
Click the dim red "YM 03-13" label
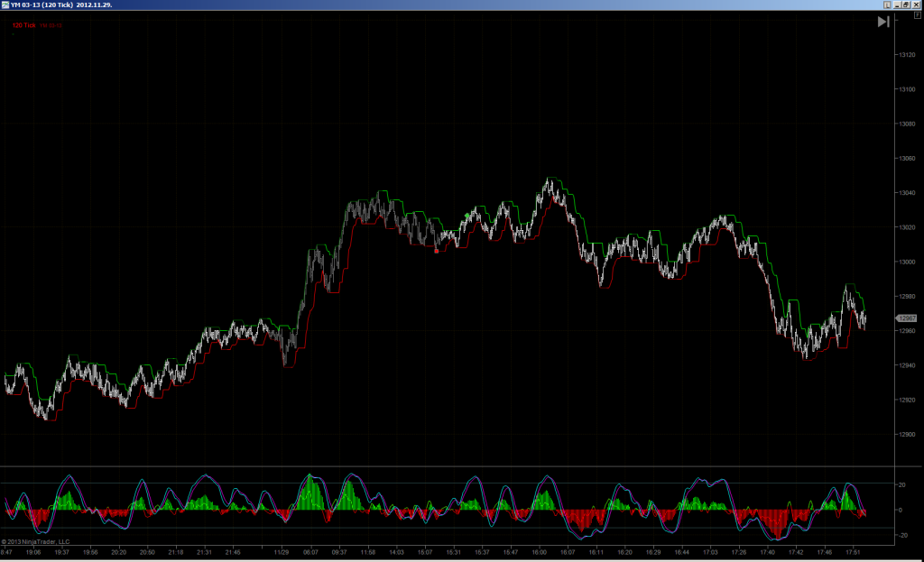pos(51,26)
